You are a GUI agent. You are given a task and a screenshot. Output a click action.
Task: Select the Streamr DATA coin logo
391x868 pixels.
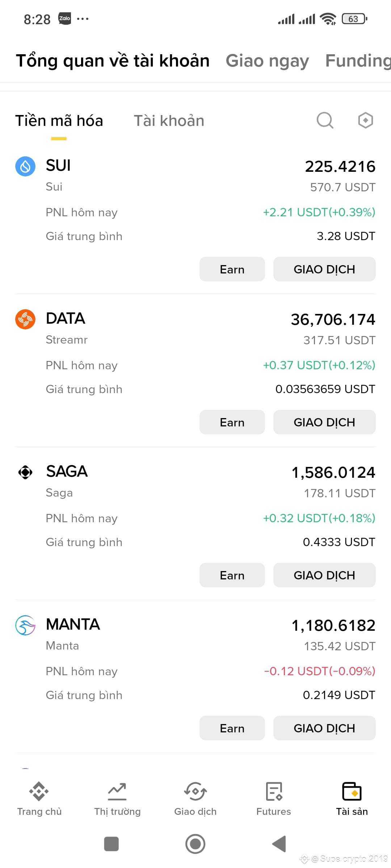point(25,319)
